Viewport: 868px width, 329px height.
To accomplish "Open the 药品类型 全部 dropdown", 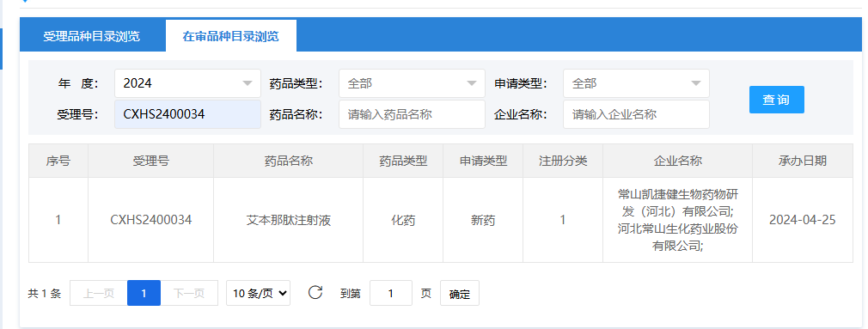I will [x=412, y=83].
